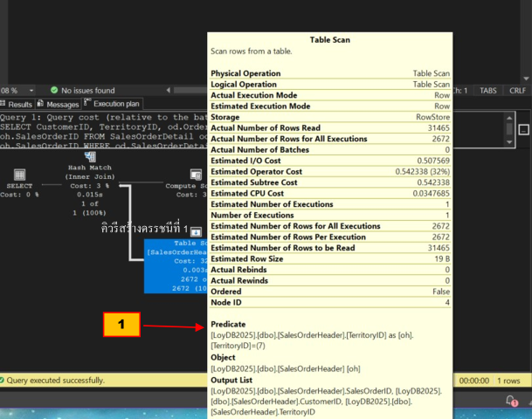Click the yellow number 1 callout label

point(122,326)
